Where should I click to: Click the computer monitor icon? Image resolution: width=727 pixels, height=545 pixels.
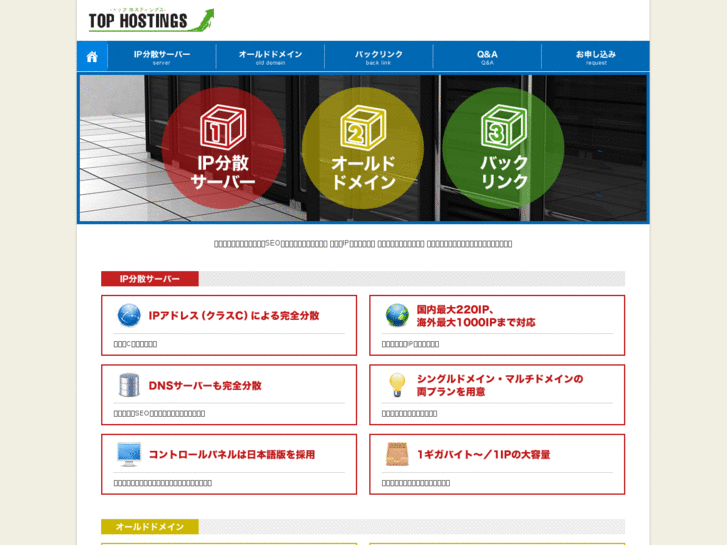pyautogui.click(x=129, y=455)
